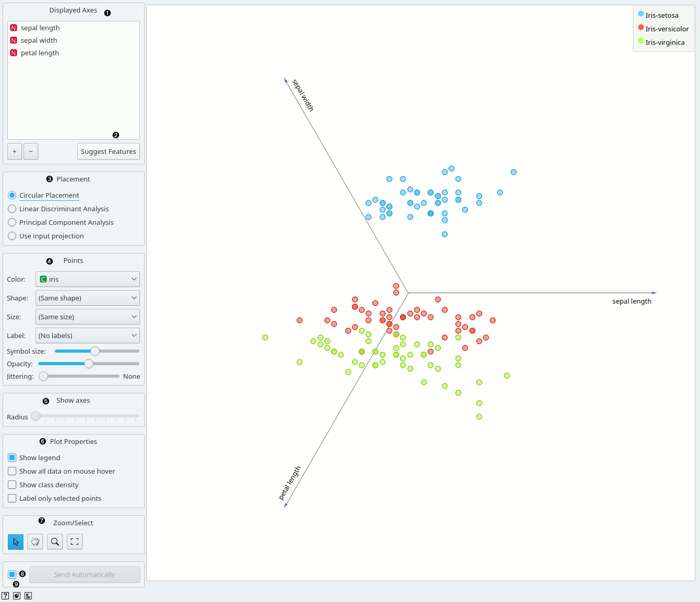
Task: Expand the Shape dropdown
Action: pos(88,298)
